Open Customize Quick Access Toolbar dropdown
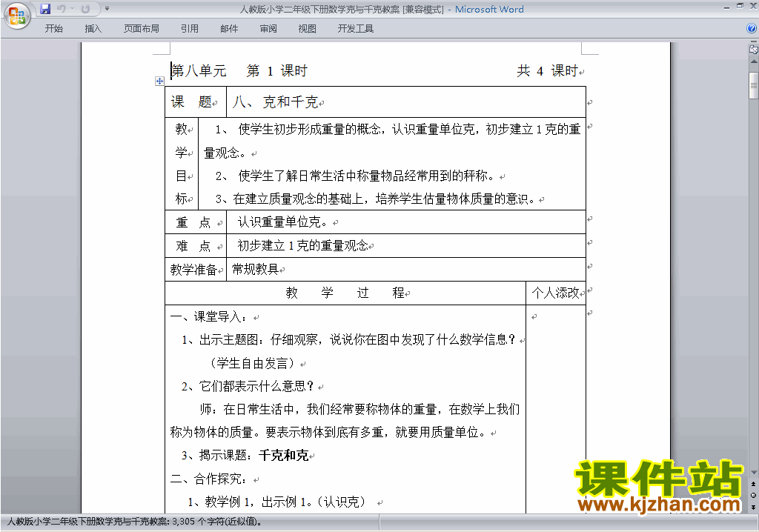The height and width of the screenshot is (532, 759). point(107,9)
